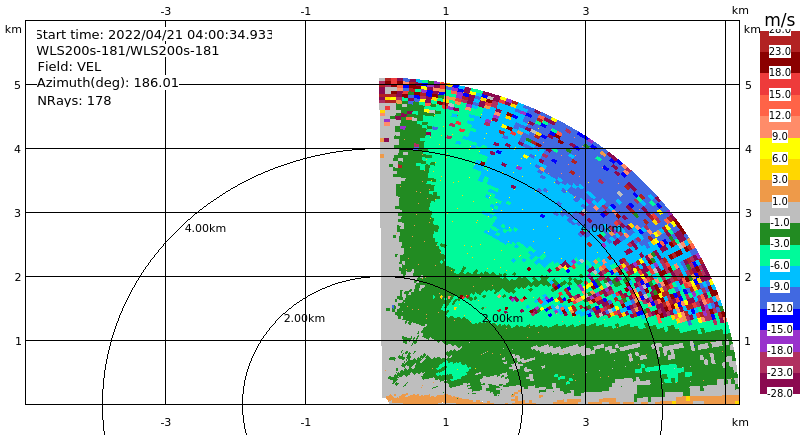Select the -3 tick label on the top axis
The image size is (800, 435).
(165, 11)
